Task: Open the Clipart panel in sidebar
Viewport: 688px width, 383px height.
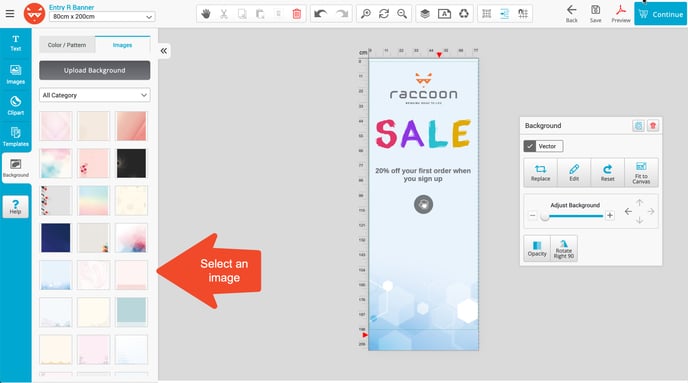Action: tap(16, 105)
